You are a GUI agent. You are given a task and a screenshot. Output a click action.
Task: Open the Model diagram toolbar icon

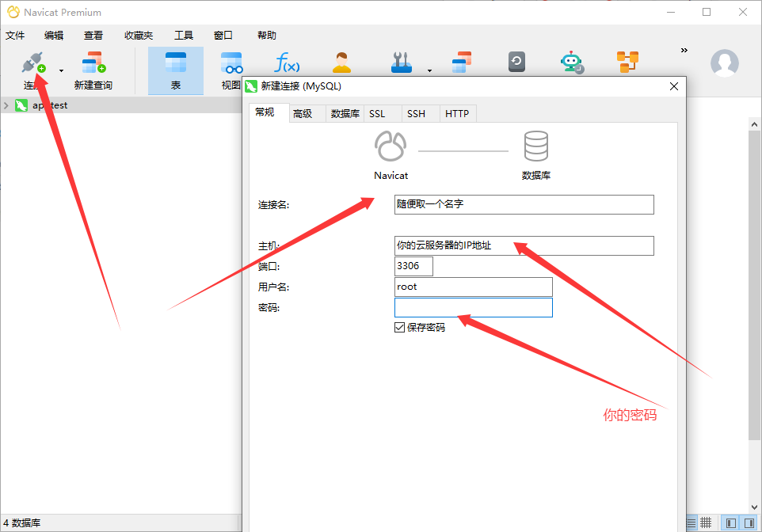point(627,63)
